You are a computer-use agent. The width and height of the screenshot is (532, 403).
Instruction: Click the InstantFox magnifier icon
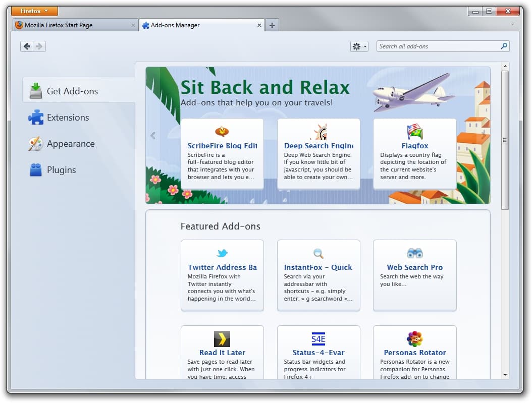point(318,253)
